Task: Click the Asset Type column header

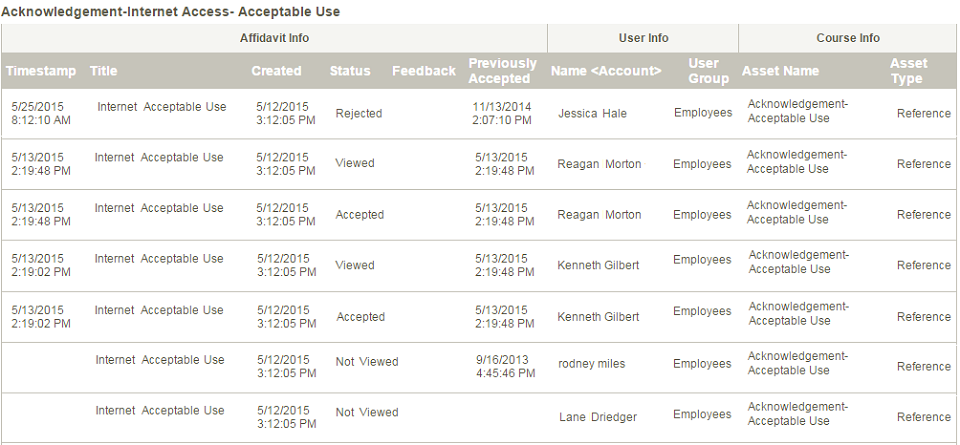Action: [909, 71]
